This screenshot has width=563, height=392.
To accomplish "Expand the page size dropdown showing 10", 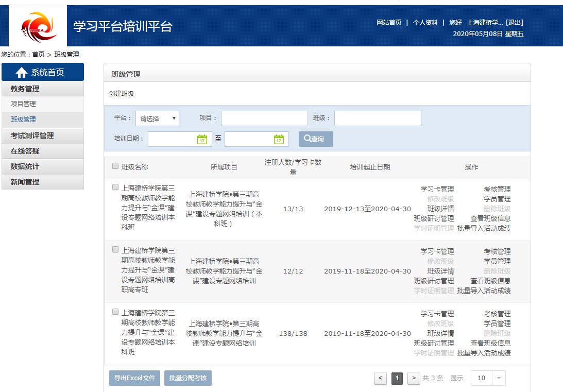I will tap(498, 378).
